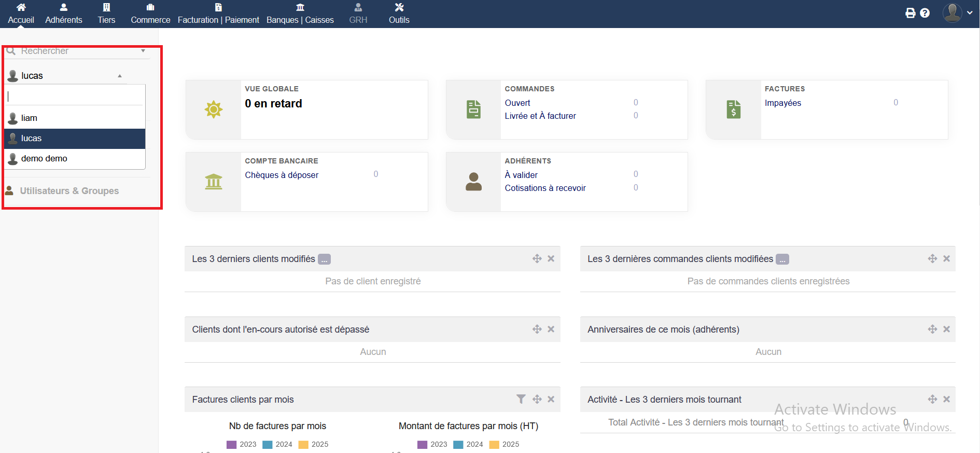Open the Chèques à déposer link
Viewport: 980px width, 453px height.
tap(282, 175)
